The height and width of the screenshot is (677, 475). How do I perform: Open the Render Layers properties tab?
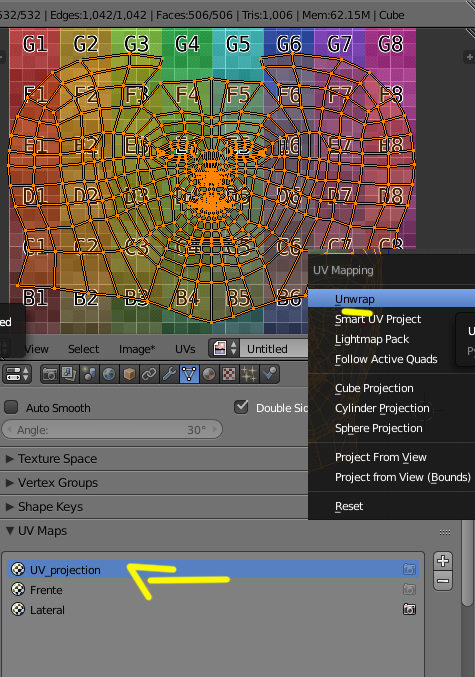pos(69,374)
